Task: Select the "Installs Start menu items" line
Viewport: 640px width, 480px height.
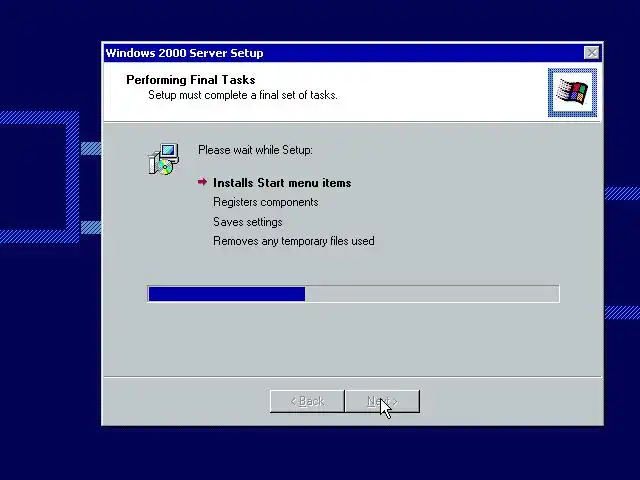Action: click(282, 183)
